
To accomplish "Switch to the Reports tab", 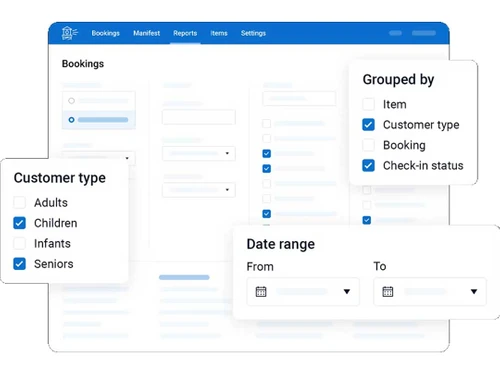I will 185,33.
